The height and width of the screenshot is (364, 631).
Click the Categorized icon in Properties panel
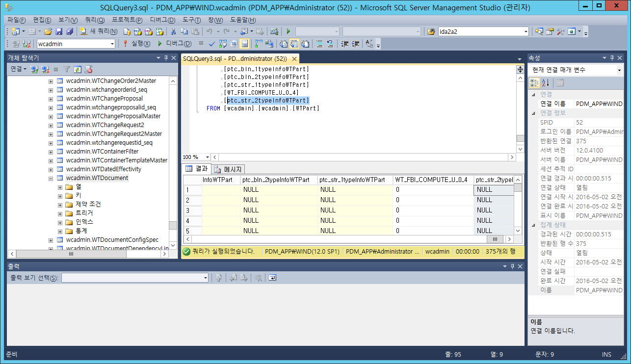(535, 82)
